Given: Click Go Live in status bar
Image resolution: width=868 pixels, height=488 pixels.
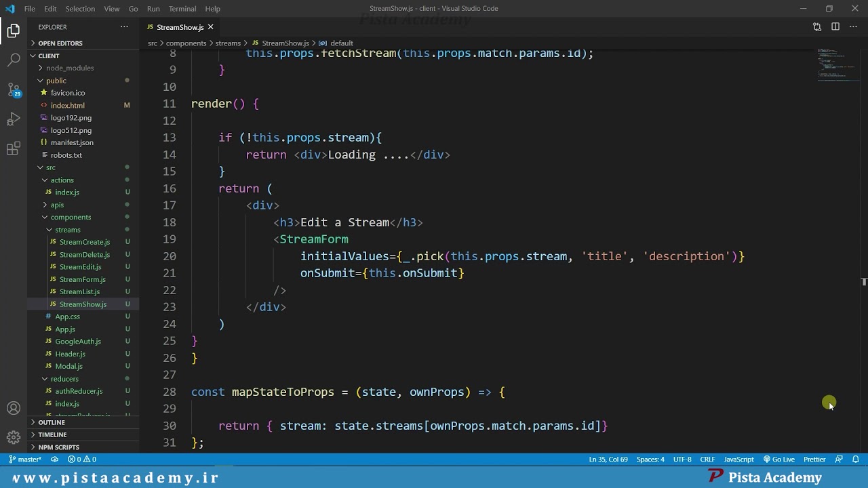Looking at the screenshot, I should tap(779, 460).
